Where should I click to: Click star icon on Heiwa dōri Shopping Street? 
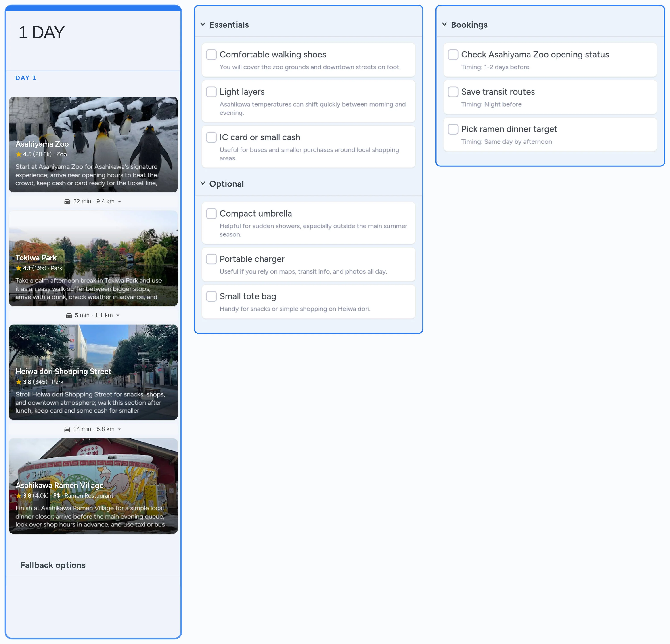click(x=19, y=382)
